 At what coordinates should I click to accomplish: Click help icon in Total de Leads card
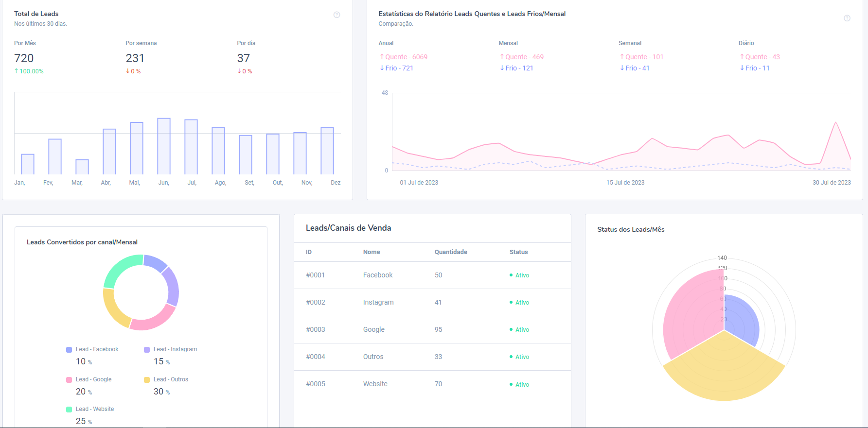[x=337, y=15]
